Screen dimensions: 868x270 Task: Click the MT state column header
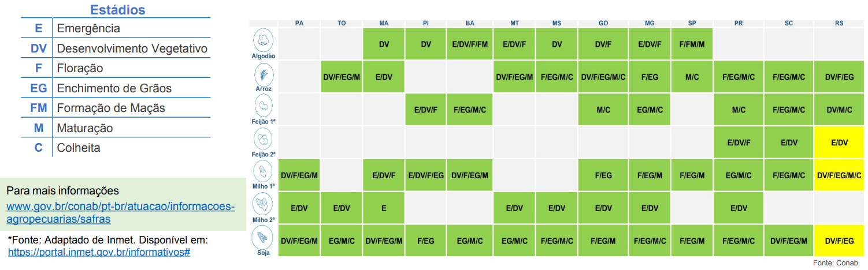coord(514,23)
